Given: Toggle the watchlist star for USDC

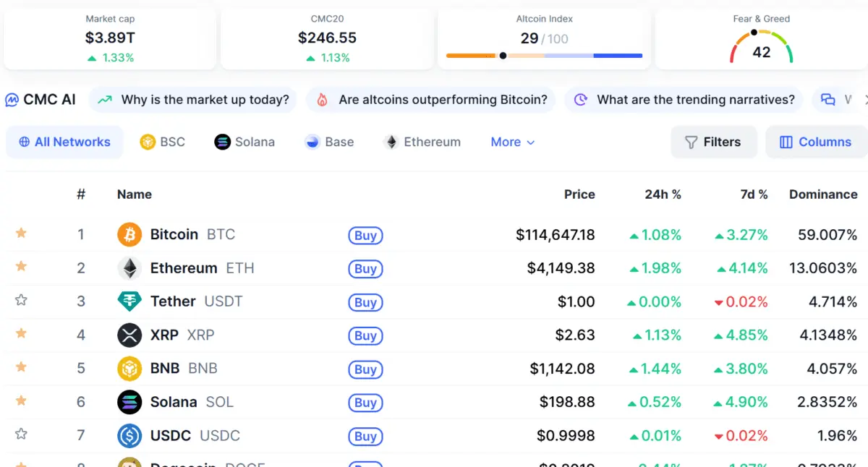Looking at the screenshot, I should [21, 434].
